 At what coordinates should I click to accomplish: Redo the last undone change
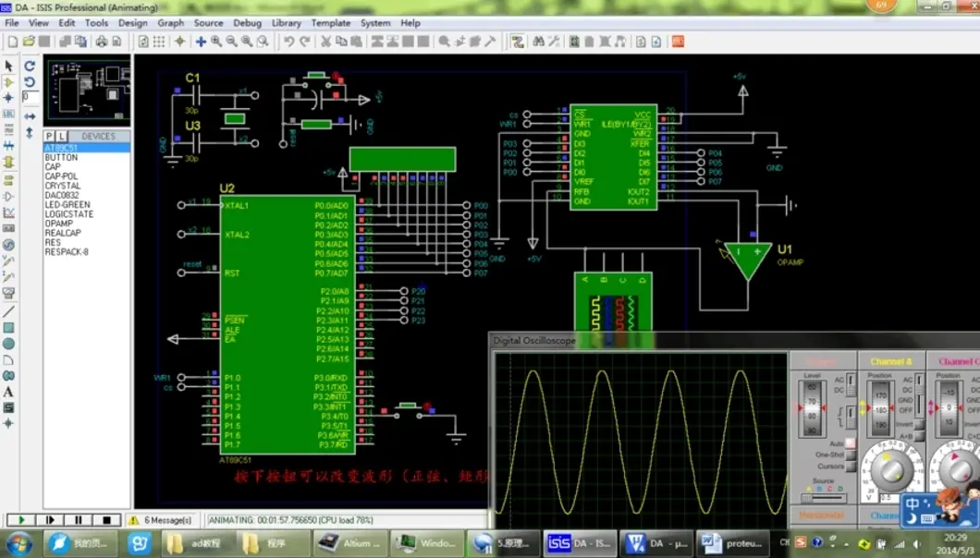coord(304,42)
